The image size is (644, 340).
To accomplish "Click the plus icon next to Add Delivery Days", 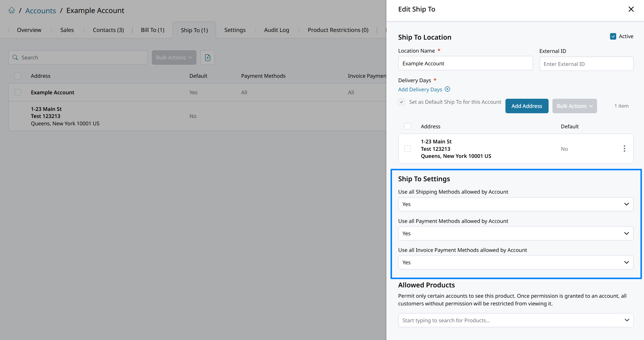I will 448,89.
